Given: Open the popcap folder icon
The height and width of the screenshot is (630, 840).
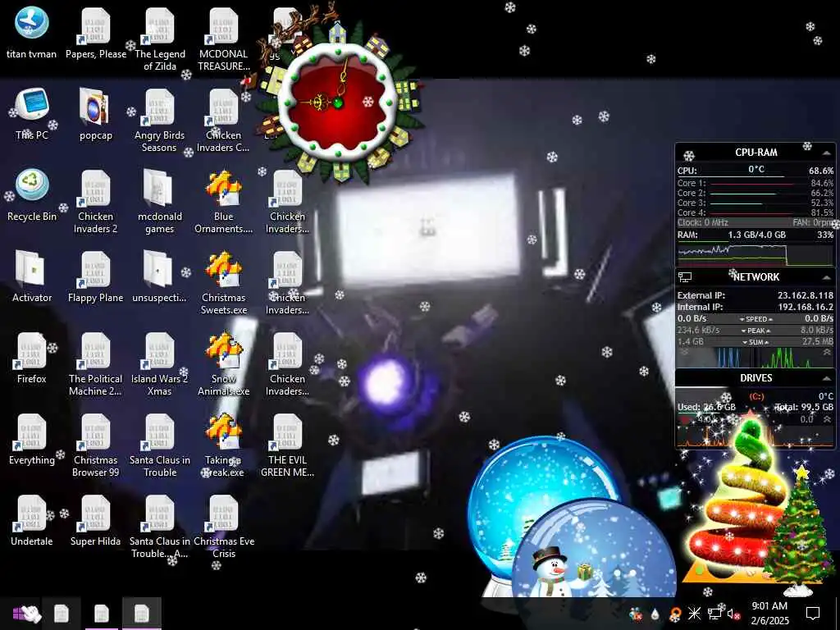Looking at the screenshot, I should [x=96, y=115].
